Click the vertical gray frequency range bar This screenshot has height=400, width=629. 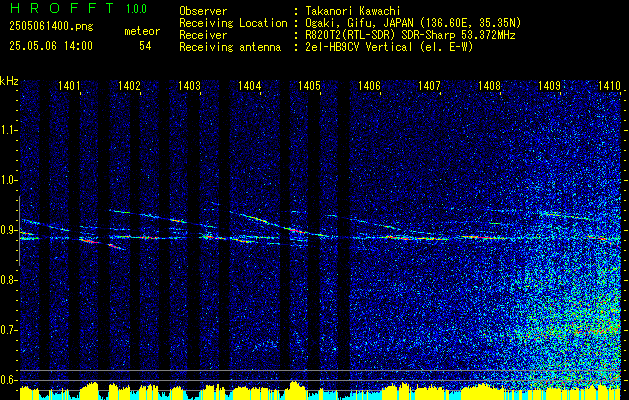(x=19, y=230)
